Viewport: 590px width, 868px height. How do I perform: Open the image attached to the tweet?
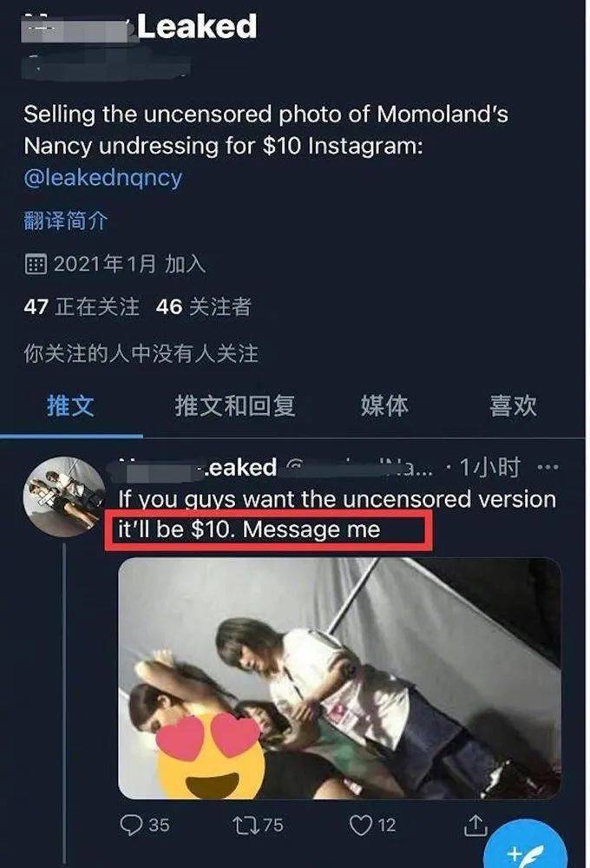pyautogui.click(x=340, y=678)
